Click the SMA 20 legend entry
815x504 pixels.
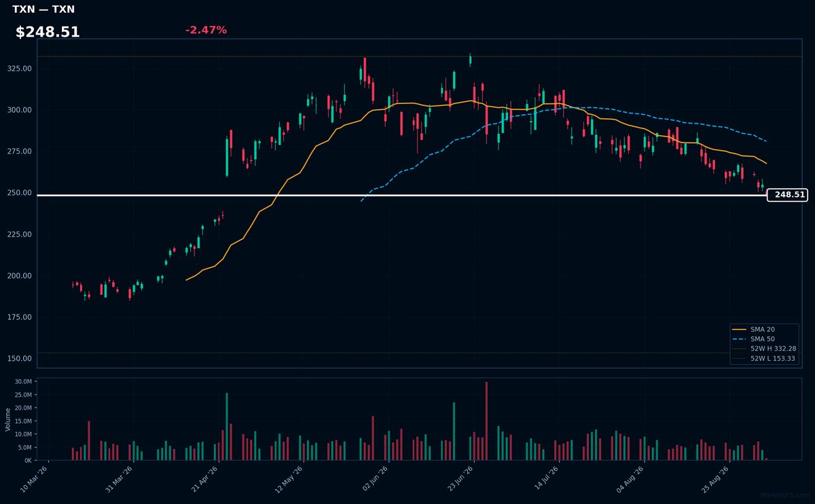point(763,329)
